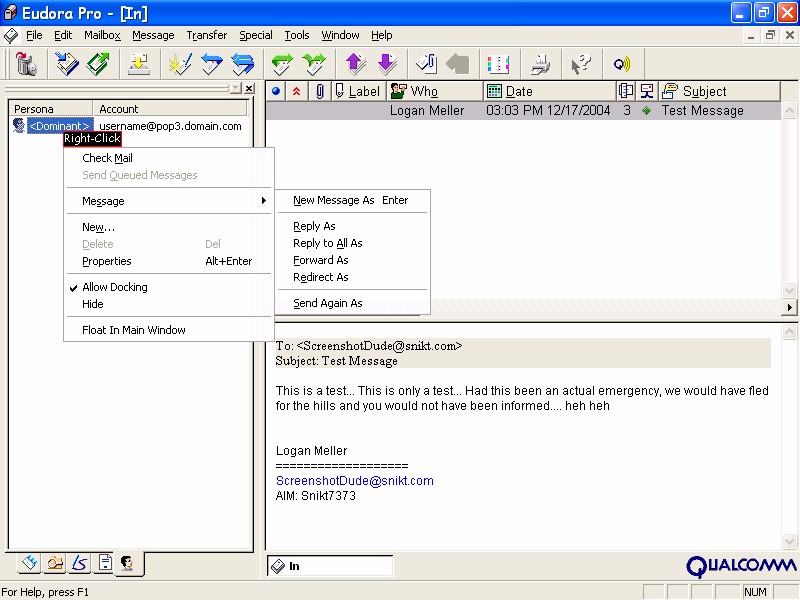Screen dimensions: 800x600
Task: Click the straight green arrow Forward toolbar icon
Action: pyautogui.click(x=282, y=64)
